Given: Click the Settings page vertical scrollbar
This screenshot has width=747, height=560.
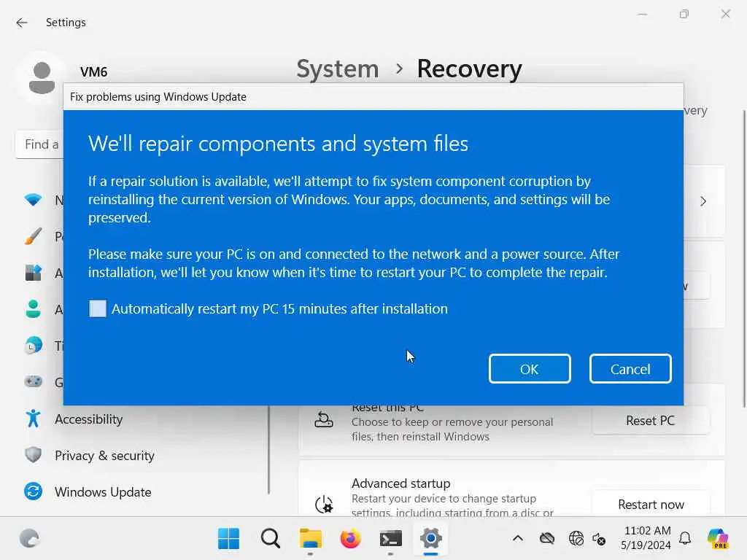Looking at the screenshot, I should coord(744,259).
